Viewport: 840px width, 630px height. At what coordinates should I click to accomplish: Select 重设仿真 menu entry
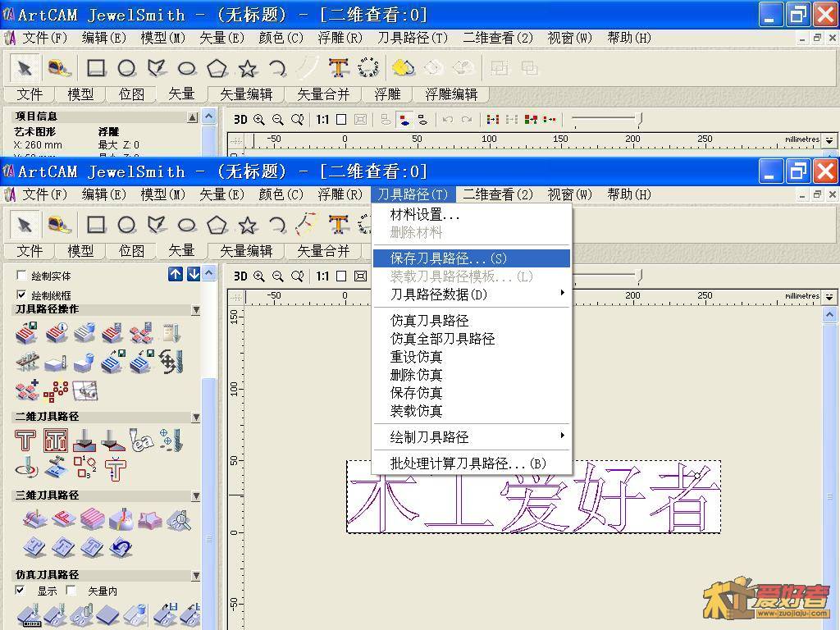[x=472, y=357]
